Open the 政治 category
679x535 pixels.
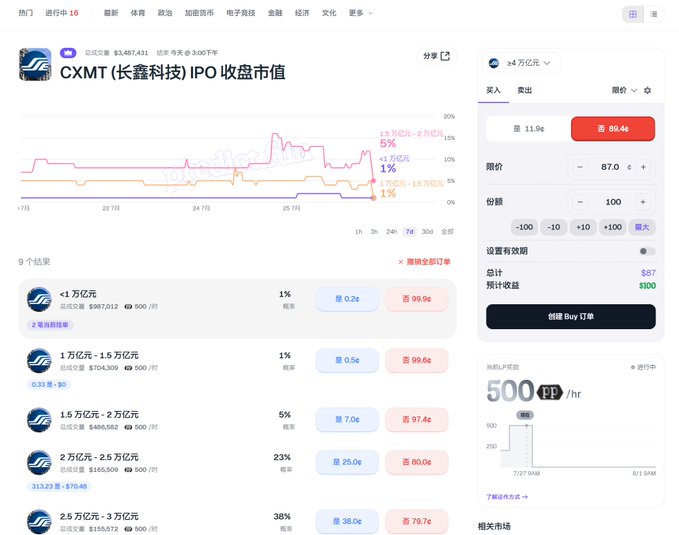tap(165, 13)
